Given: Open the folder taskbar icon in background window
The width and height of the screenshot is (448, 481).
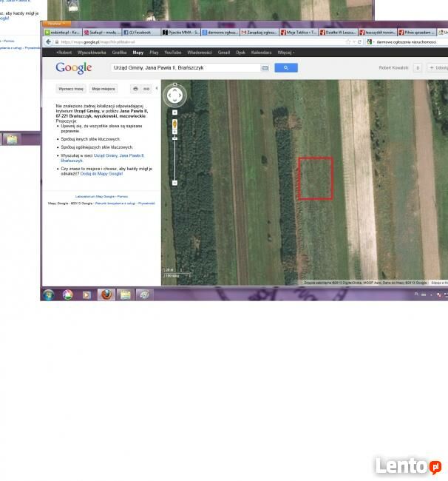Looking at the screenshot, I should pyautogui.click(x=12, y=140).
